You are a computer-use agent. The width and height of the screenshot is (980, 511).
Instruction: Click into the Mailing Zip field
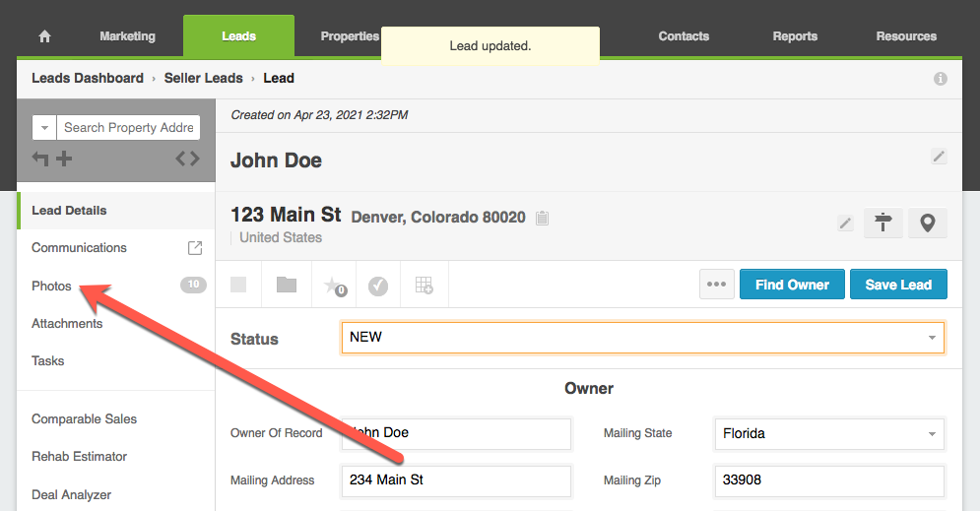pos(829,480)
